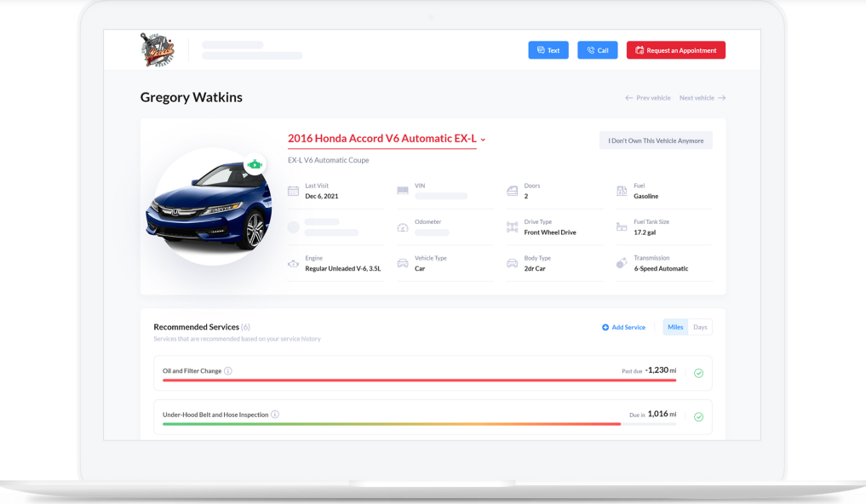
Task: Click the Oil and Filter Change progress bar
Action: click(x=419, y=381)
